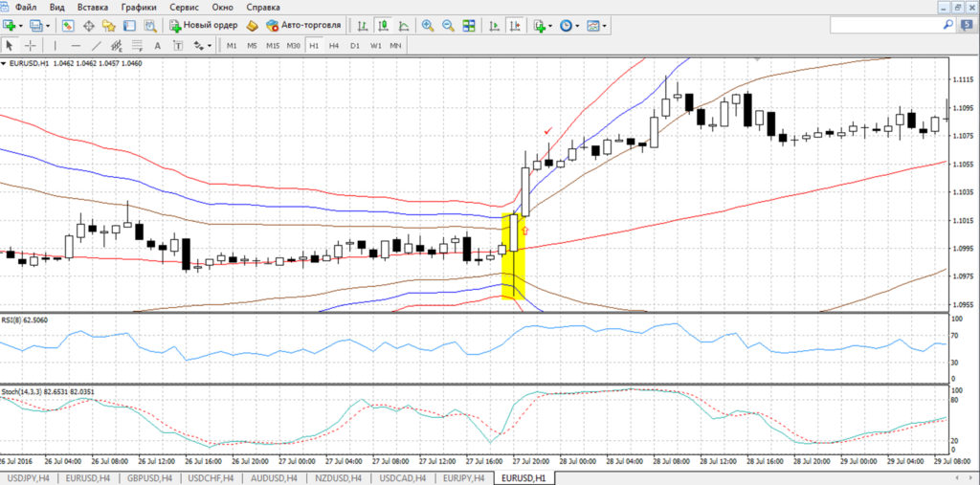The image size is (980, 485).
Task: Select the crosshair cursor tool
Action: (x=30, y=45)
